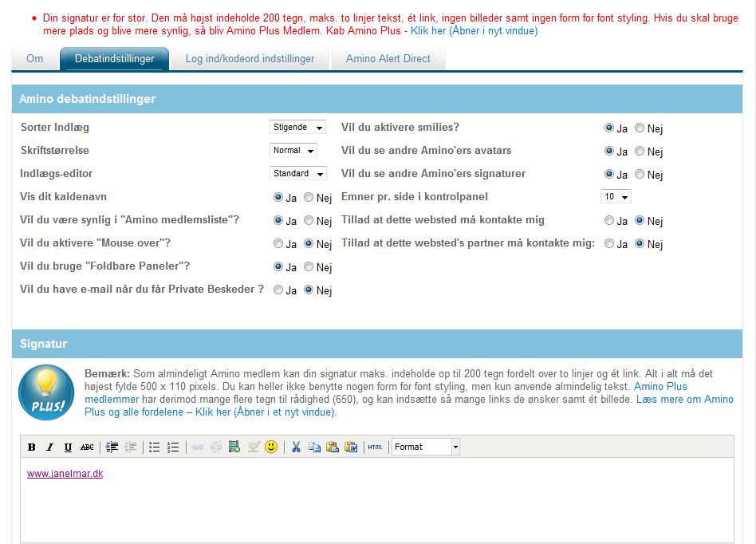Select Nej for "Mouse over"

point(309,243)
